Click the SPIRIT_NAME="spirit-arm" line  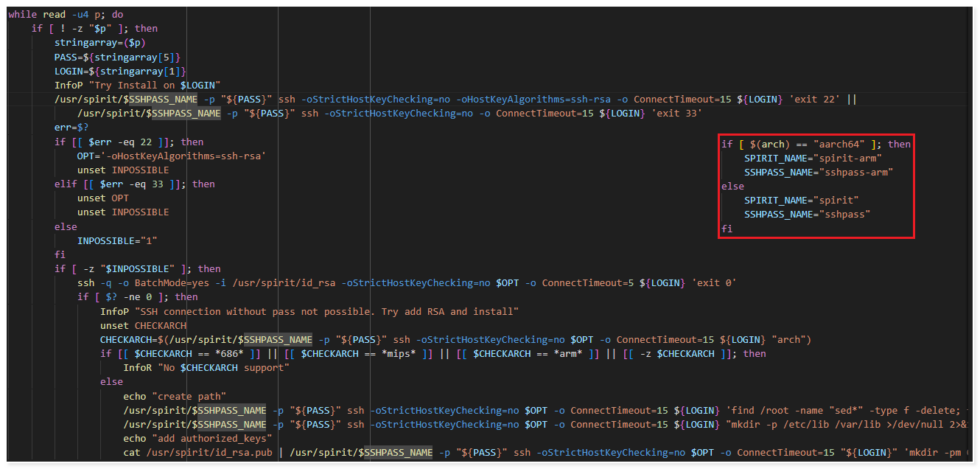pyautogui.click(x=812, y=158)
